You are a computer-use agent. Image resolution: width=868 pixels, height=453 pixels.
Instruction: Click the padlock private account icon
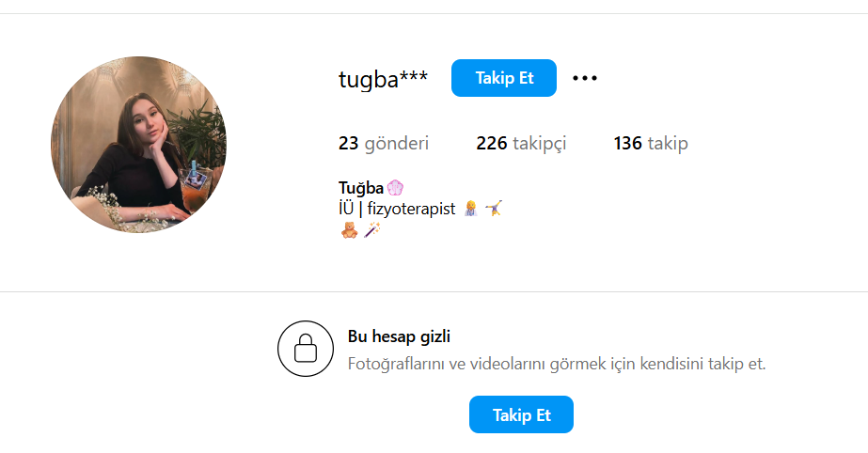coord(306,349)
